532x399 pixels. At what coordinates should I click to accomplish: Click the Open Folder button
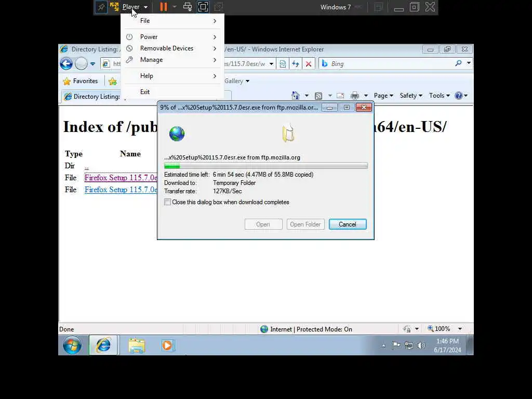(x=305, y=224)
